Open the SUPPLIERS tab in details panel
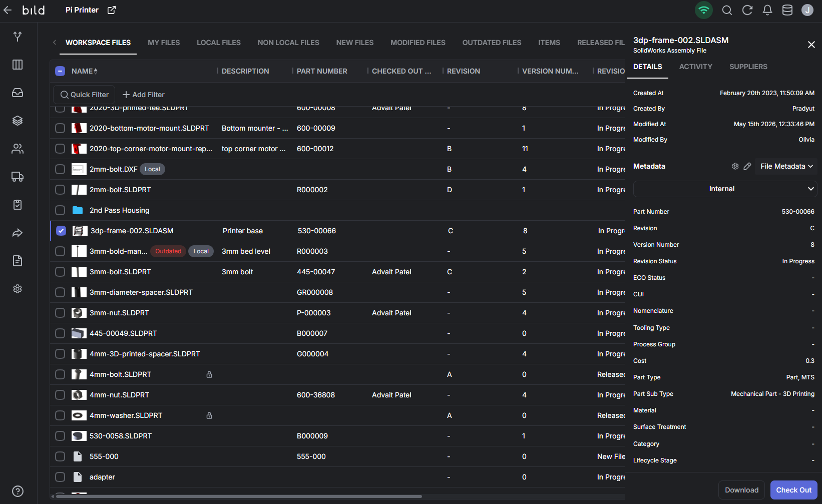822x504 pixels. click(x=748, y=67)
